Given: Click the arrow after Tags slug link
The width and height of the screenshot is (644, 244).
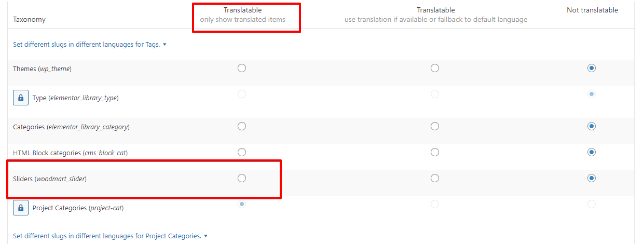Looking at the screenshot, I should [x=165, y=45].
